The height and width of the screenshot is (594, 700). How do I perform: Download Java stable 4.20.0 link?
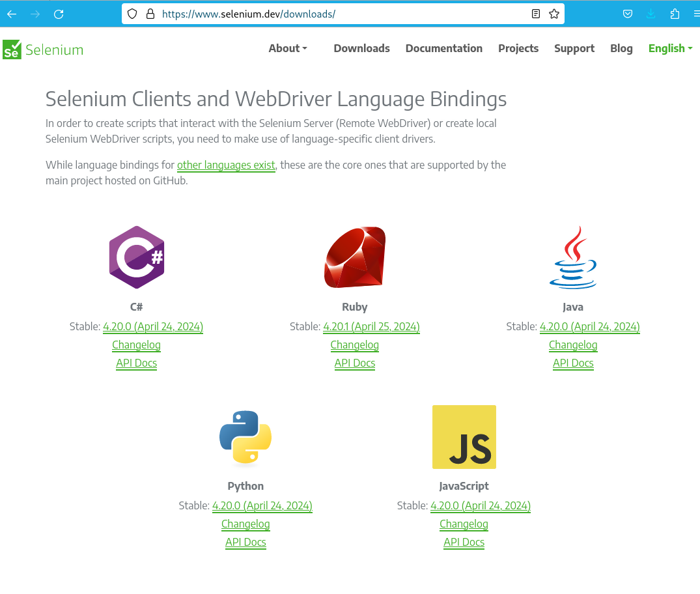(x=590, y=327)
